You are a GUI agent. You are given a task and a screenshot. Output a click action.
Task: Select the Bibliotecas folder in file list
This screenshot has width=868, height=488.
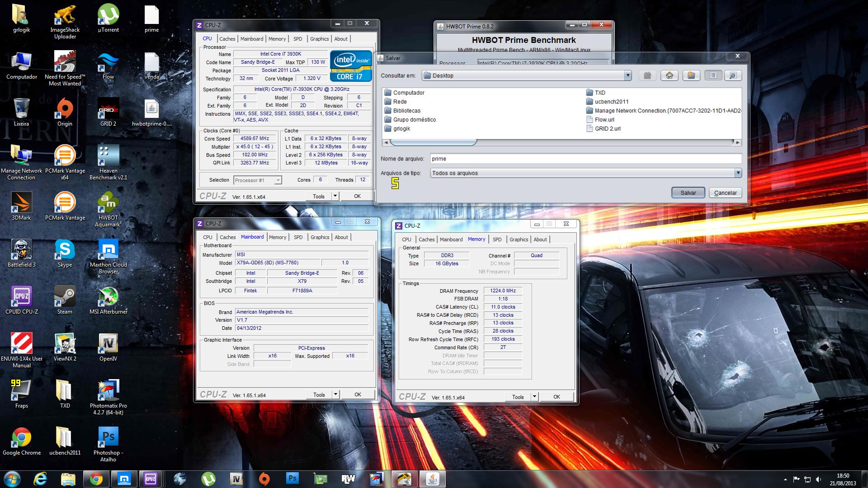click(402, 111)
